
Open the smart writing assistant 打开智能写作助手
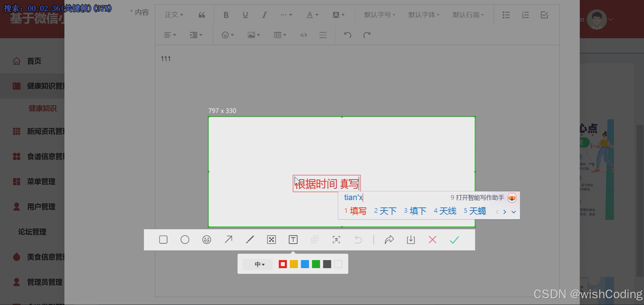(x=483, y=198)
